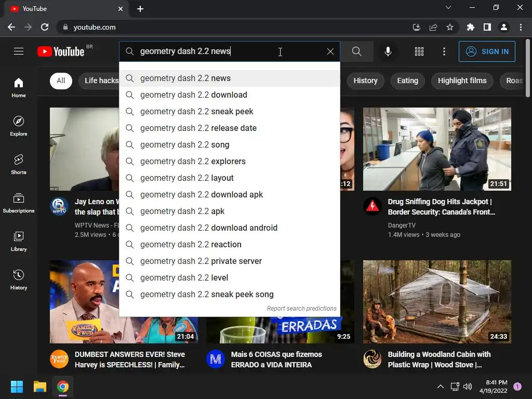Click the WPTV channel avatar

coord(59,206)
